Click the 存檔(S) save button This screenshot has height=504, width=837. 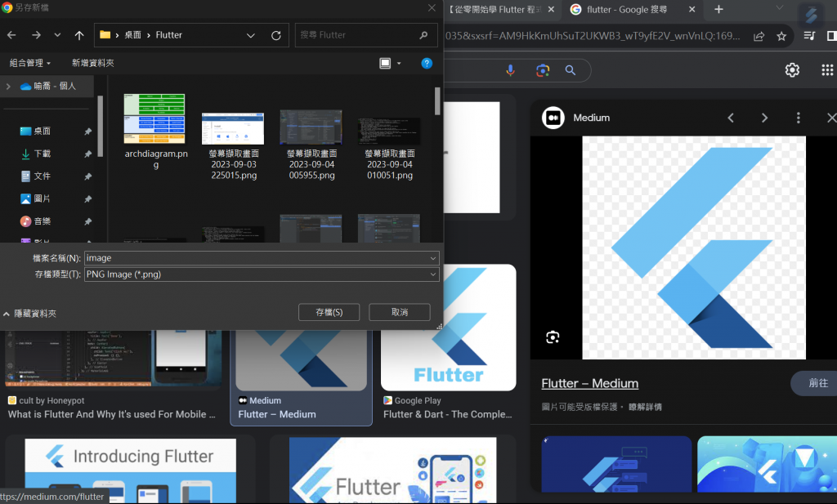pos(329,312)
